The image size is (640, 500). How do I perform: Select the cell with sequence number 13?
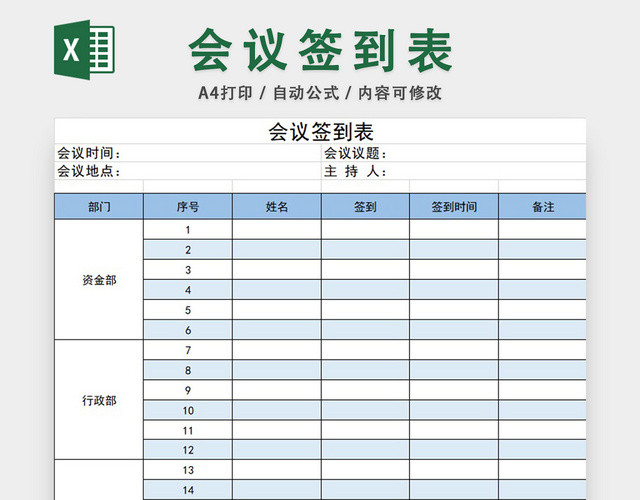coord(188,470)
